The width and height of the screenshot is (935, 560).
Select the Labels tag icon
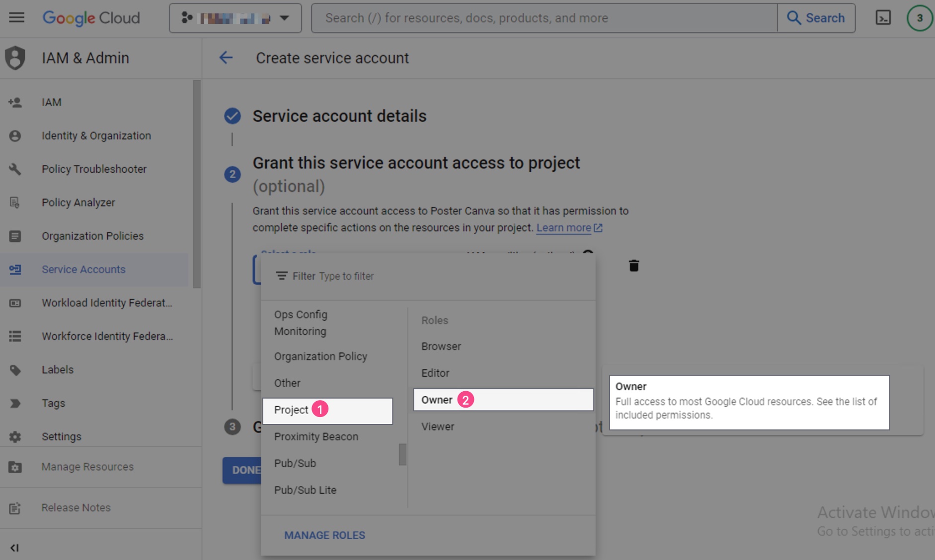[x=15, y=369]
